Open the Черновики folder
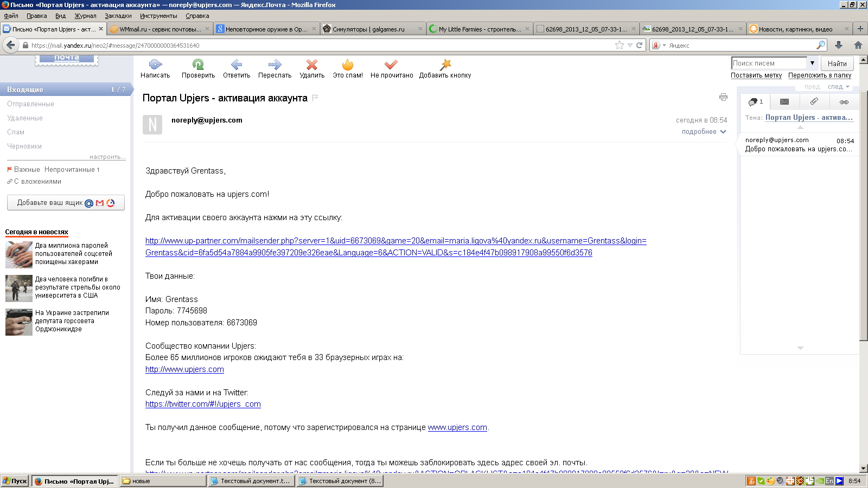The image size is (868, 488). click(x=24, y=146)
